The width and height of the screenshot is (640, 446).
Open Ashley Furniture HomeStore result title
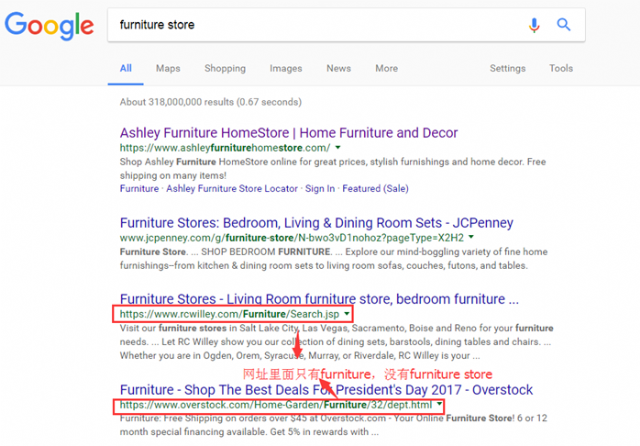[289, 133]
